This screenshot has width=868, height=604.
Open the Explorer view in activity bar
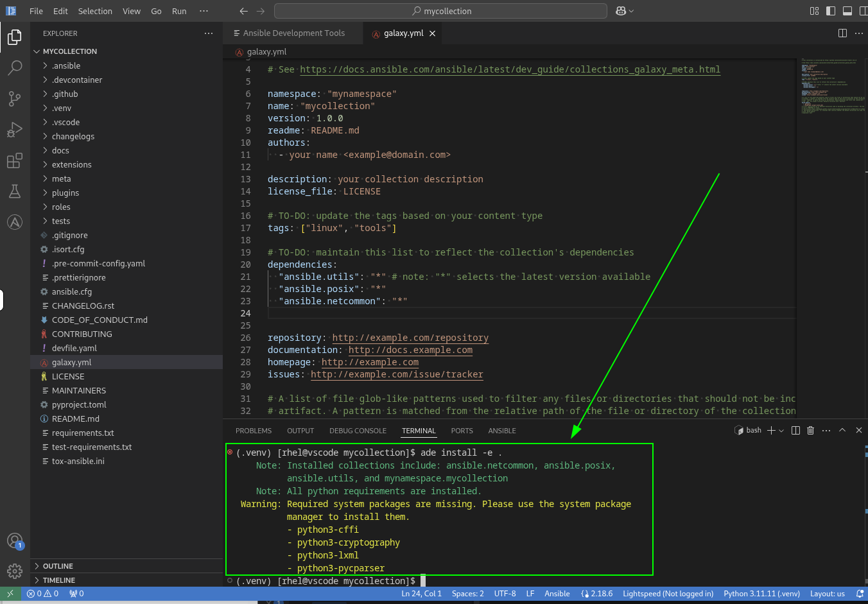(15, 37)
